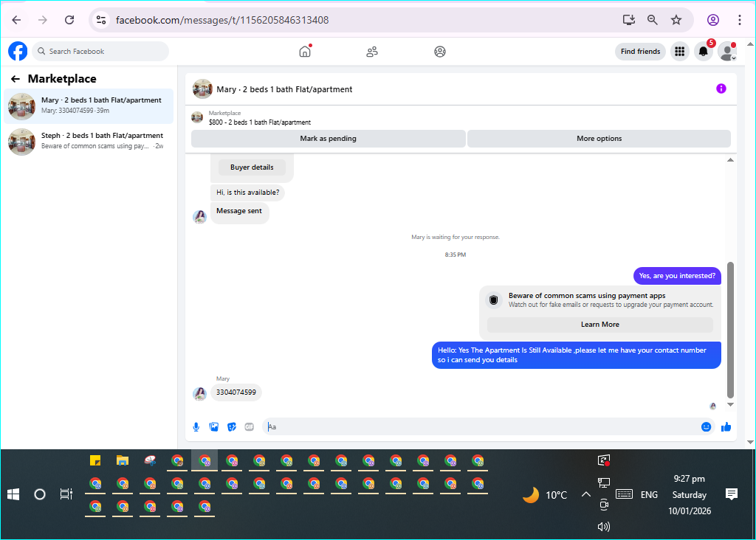
Task: Choose a GIF with the GIF icon
Action: [x=250, y=427]
